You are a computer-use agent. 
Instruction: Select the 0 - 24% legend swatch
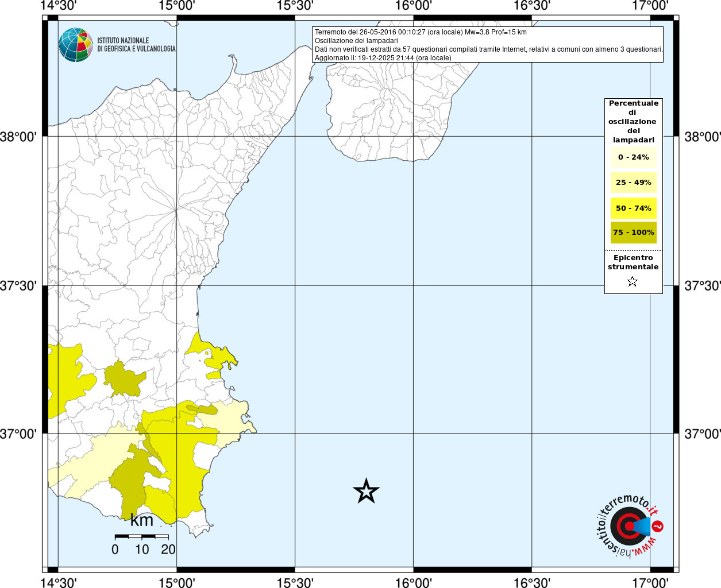pyautogui.click(x=633, y=157)
